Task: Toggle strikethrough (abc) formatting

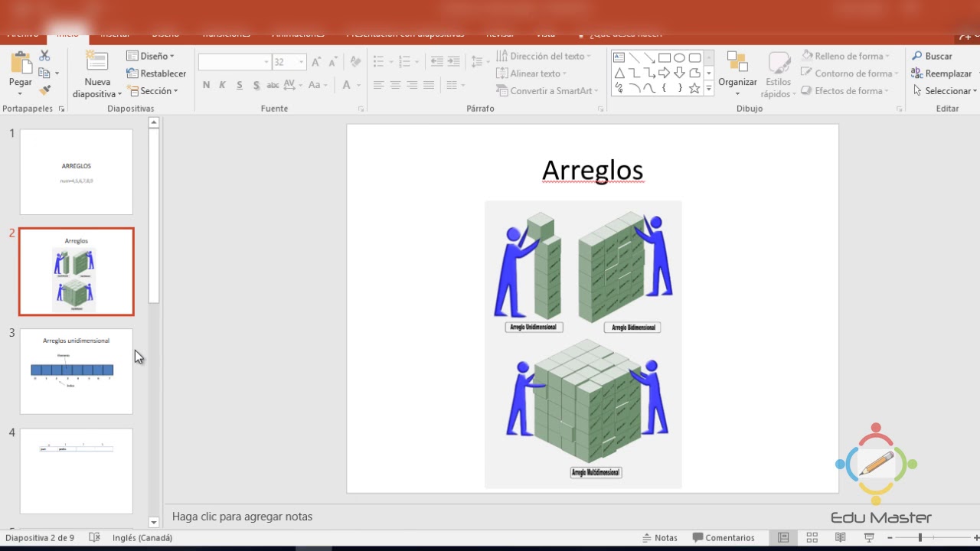Action: click(273, 85)
